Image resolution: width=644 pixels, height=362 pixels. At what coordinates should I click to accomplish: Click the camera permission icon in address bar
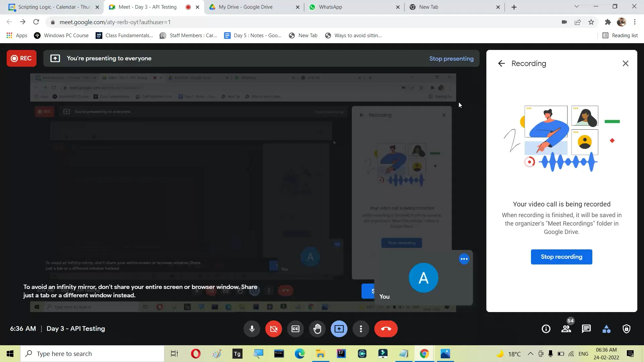point(564,22)
